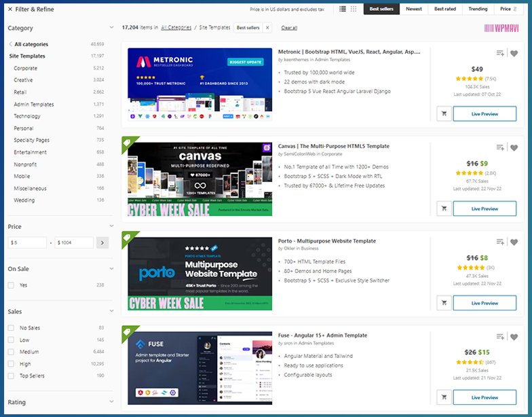The image size is (532, 417).
Task: Open Live Preview for Canvas
Action: click(x=484, y=208)
